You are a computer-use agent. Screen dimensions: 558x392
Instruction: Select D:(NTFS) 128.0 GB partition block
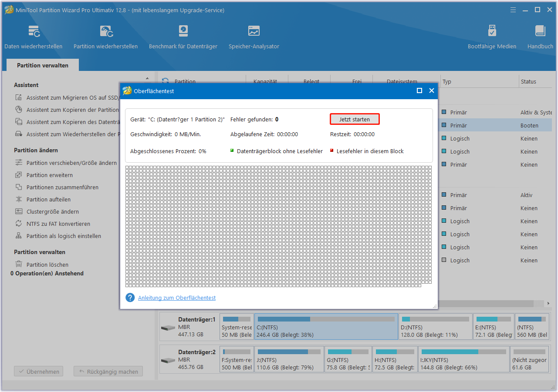tap(436, 327)
